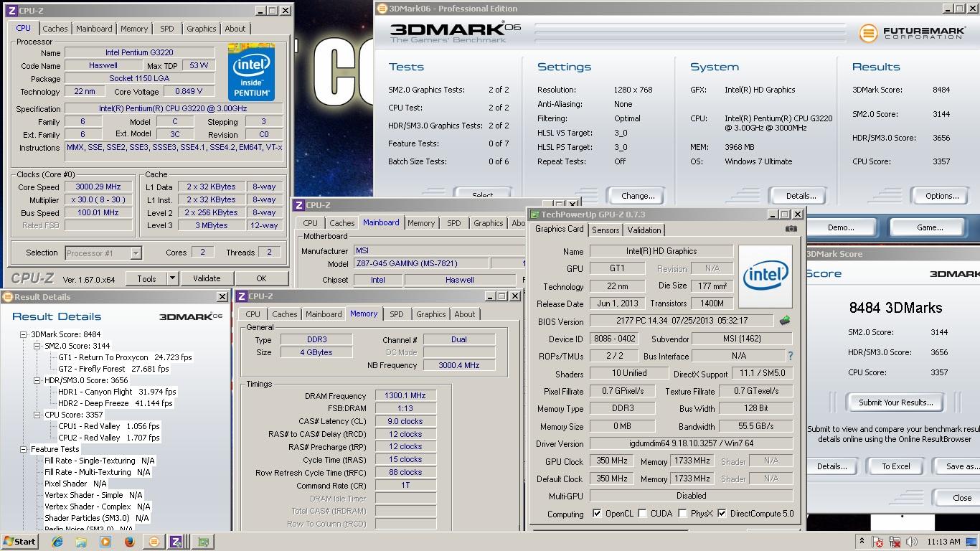The image size is (980, 551).
Task: Select GT2 - Firefly Forest result
Action: [113, 369]
